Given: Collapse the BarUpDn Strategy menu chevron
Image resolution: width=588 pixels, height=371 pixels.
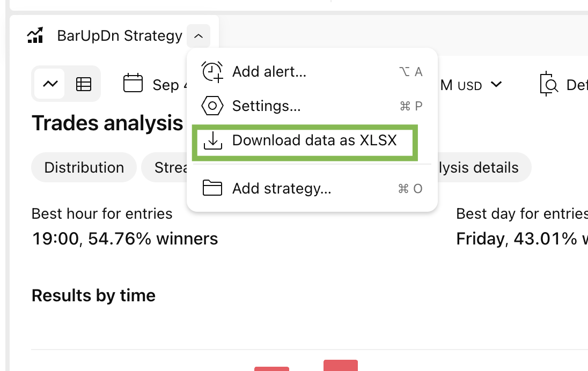Looking at the screenshot, I should (199, 36).
